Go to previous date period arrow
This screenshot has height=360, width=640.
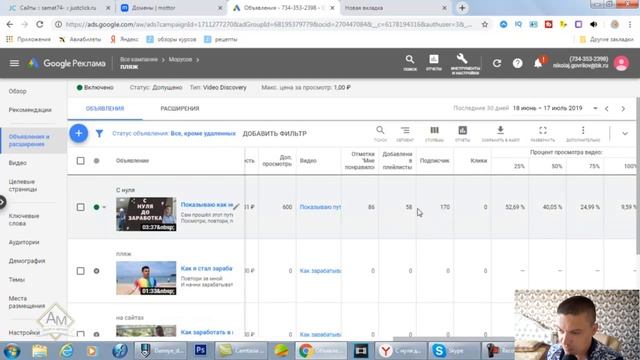(607, 109)
